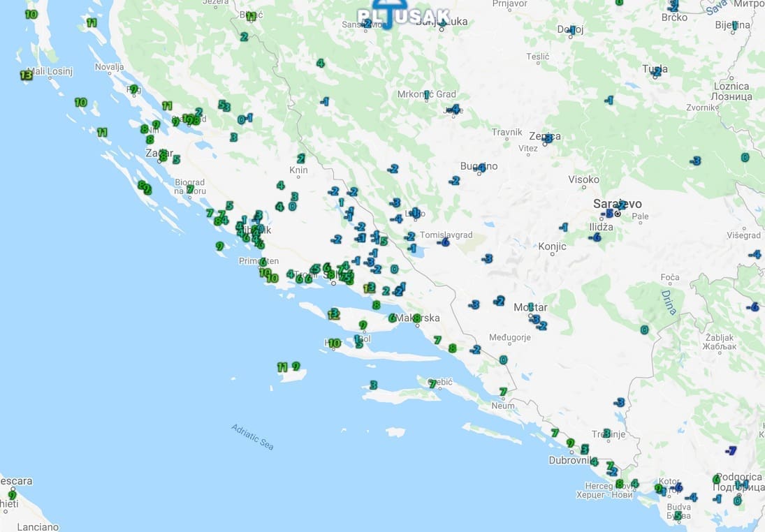
Task: Click the 13 temperature marker at Mali Losinj
Action: pos(26,75)
